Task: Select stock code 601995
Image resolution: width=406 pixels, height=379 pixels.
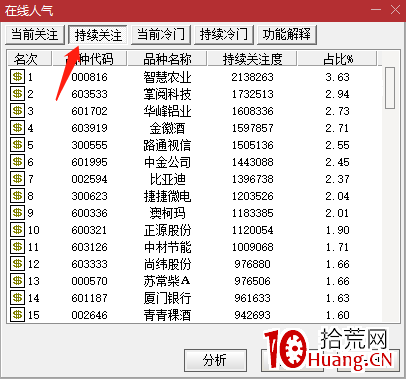Action: (89, 162)
